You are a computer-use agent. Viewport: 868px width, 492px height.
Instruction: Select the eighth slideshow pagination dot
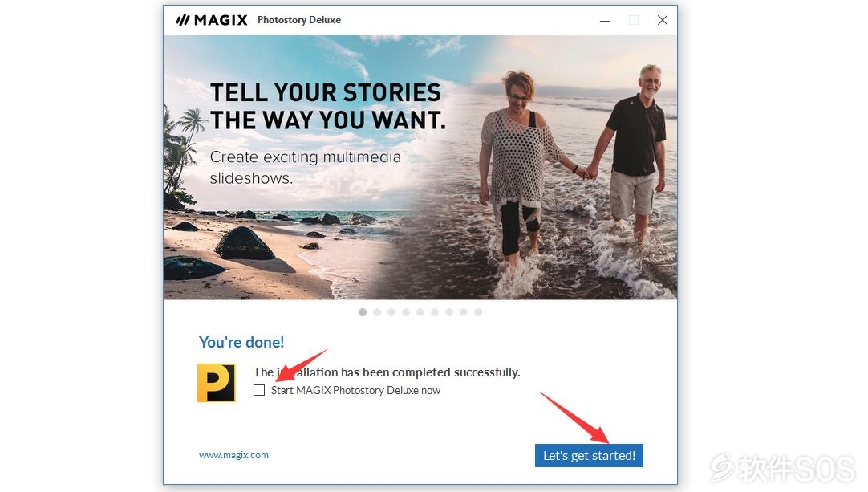coord(464,312)
